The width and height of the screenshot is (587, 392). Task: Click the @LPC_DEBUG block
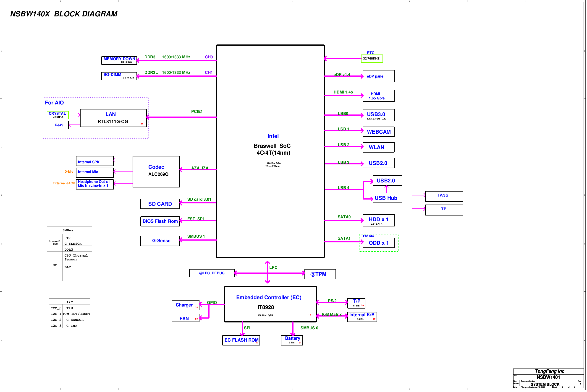(212, 273)
